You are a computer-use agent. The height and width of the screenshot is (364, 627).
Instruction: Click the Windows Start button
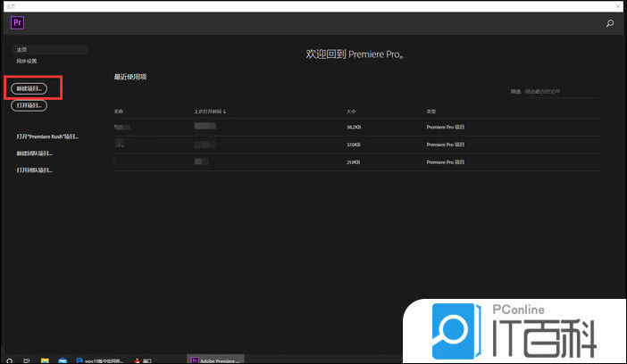[7, 360]
